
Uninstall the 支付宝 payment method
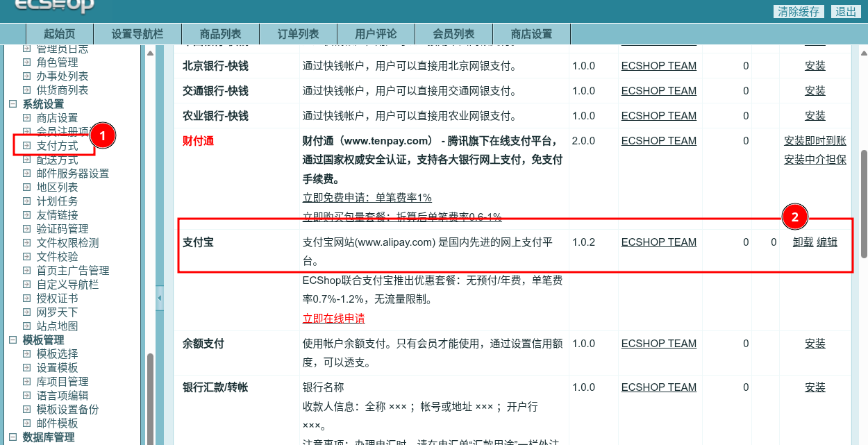click(803, 242)
